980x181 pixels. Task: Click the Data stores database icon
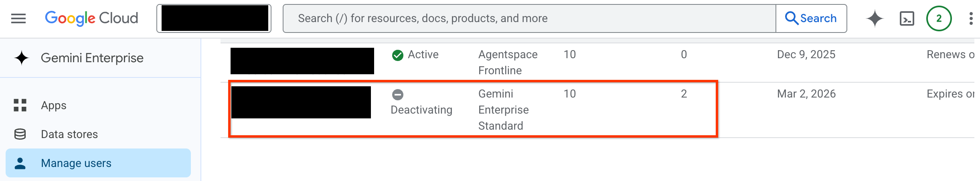click(20, 134)
